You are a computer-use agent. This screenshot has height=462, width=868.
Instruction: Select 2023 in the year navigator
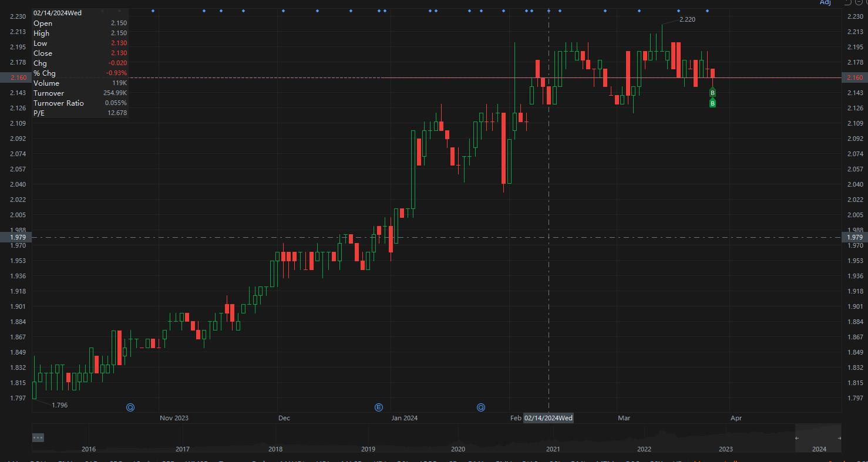tap(726, 449)
